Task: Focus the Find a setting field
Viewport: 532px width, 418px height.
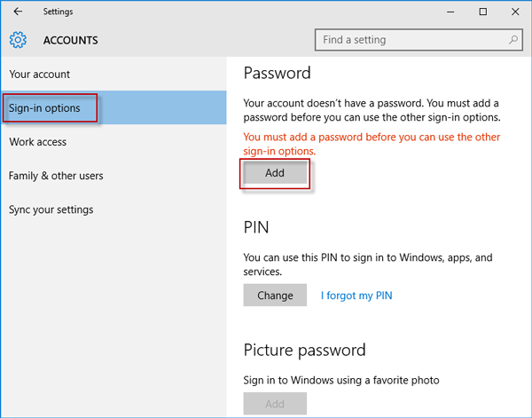Action: pyautogui.click(x=419, y=40)
